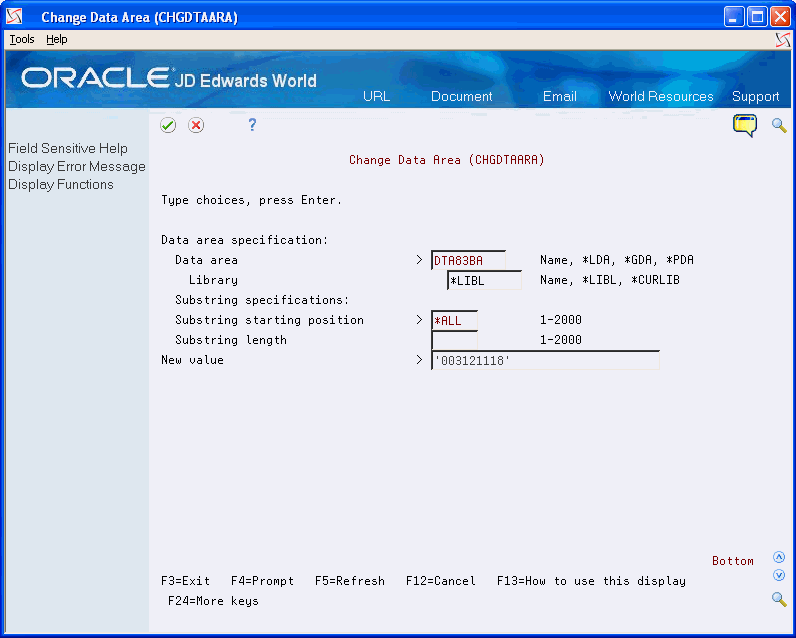Click the top-right magnifying glass icon

point(779,125)
